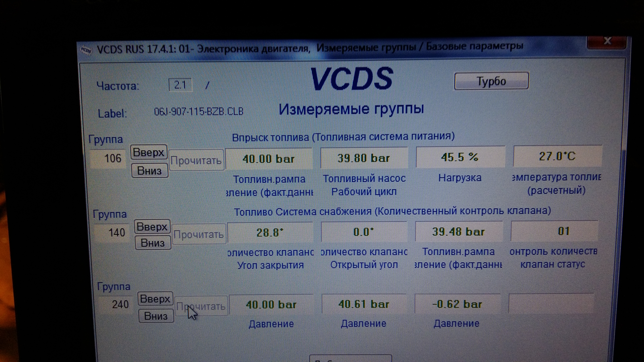Click the 40.00 bar value in group 240
The image size is (644, 362).
(271, 304)
